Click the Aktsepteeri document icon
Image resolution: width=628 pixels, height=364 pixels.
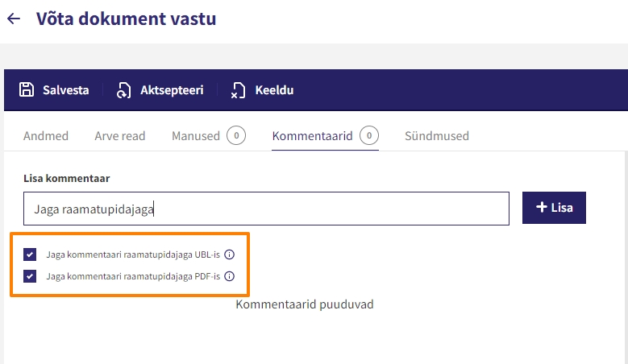pos(123,90)
